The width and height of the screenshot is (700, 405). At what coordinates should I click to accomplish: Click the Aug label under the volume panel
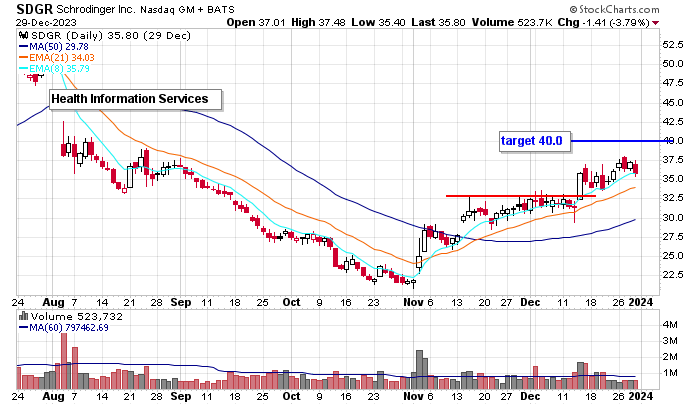tap(54, 397)
